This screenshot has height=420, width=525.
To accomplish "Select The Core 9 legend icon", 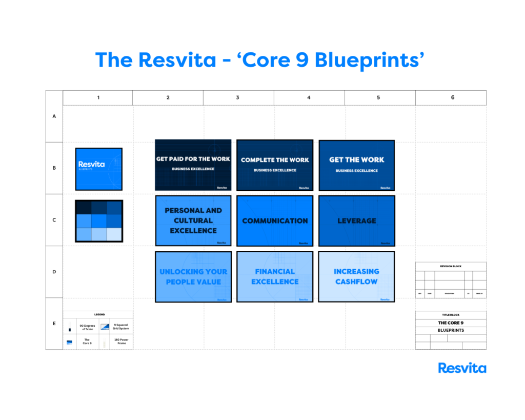I will point(70,342).
